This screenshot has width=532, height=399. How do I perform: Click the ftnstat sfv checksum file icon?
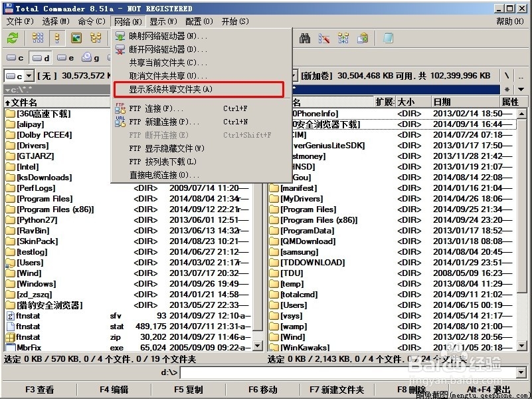[x=11, y=316]
